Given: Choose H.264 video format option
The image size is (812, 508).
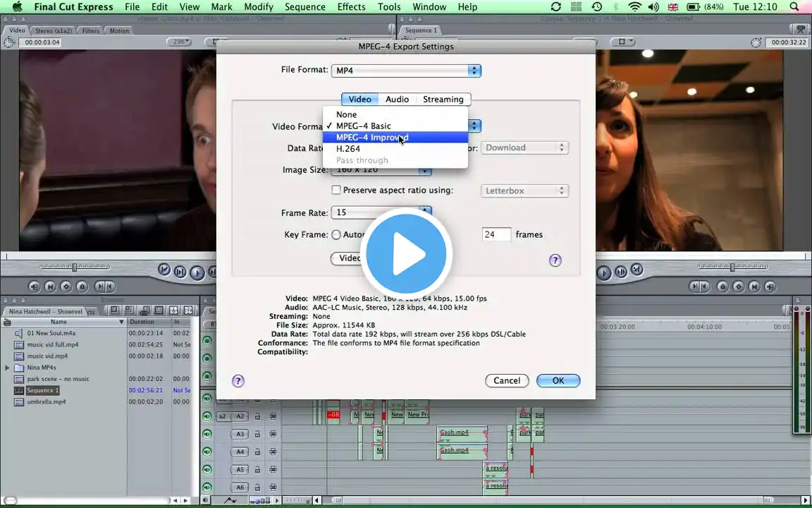Looking at the screenshot, I should click(x=395, y=149).
